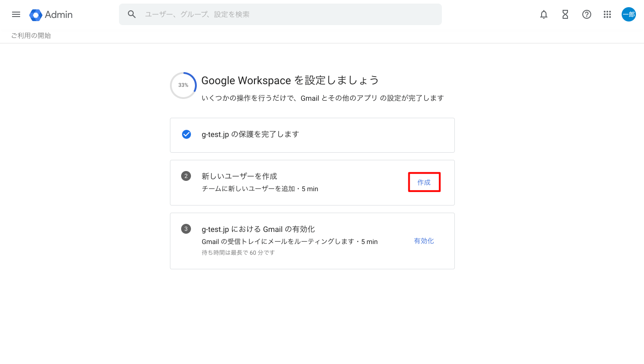Select the g-test.jp における Gmail の有効化 title
The width and height of the screenshot is (644, 364).
point(258,229)
